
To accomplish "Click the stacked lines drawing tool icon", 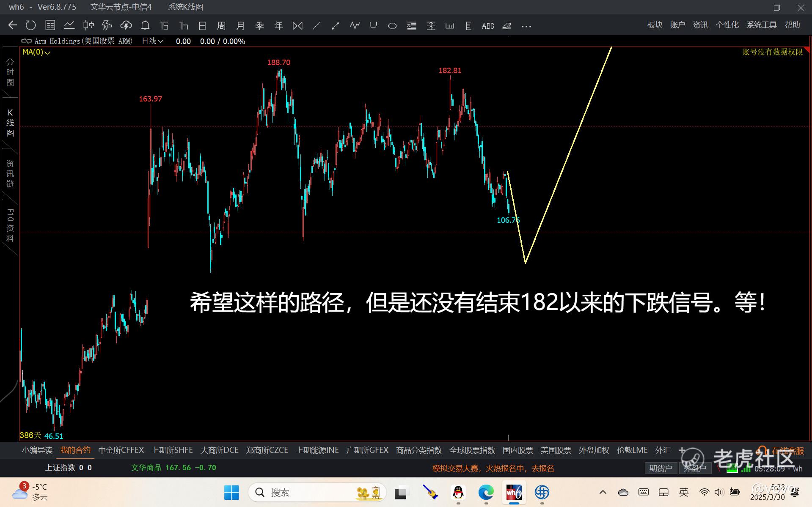I will pyautogui.click(x=412, y=26).
